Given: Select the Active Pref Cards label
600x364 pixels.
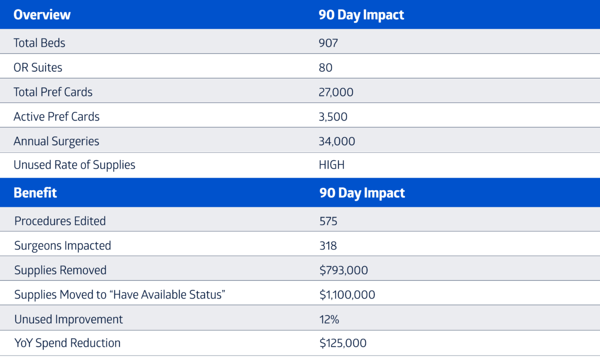Looking at the screenshot, I should (56, 117).
